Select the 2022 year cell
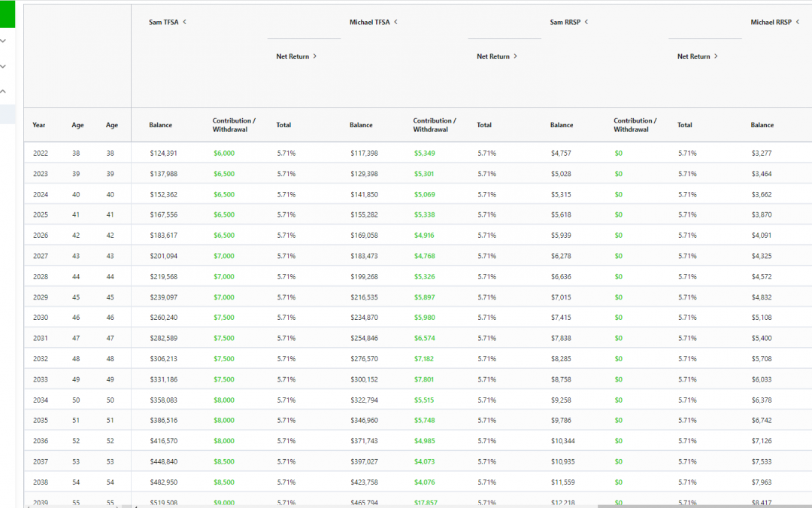The image size is (812, 508). (41, 154)
